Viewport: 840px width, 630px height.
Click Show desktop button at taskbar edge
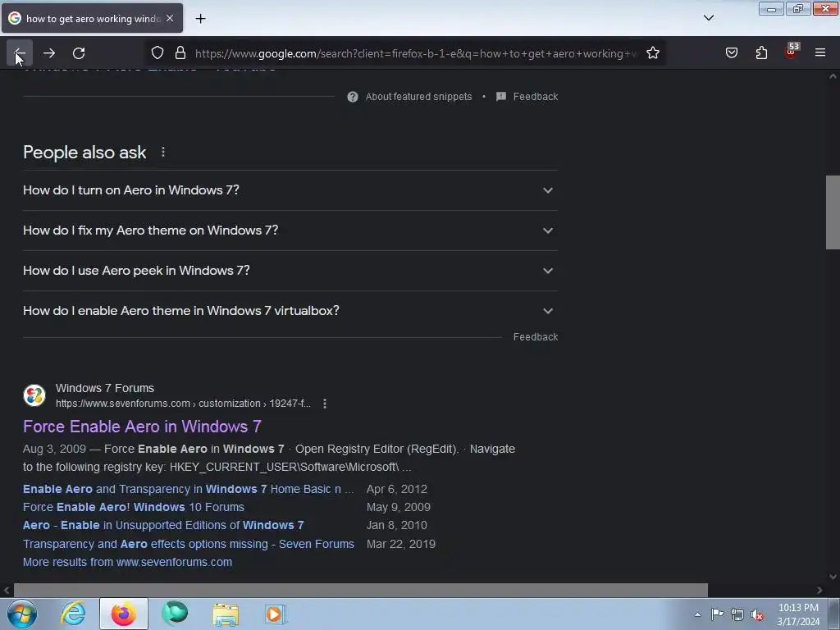coord(834,614)
